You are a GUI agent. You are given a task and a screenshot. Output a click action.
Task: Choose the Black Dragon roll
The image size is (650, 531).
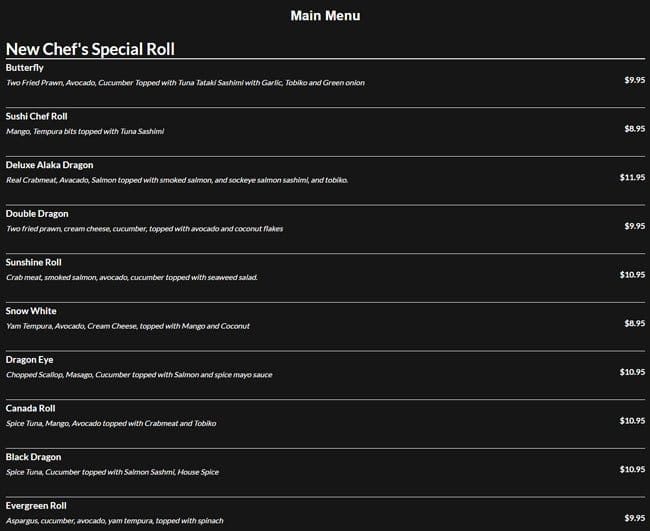click(33, 457)
